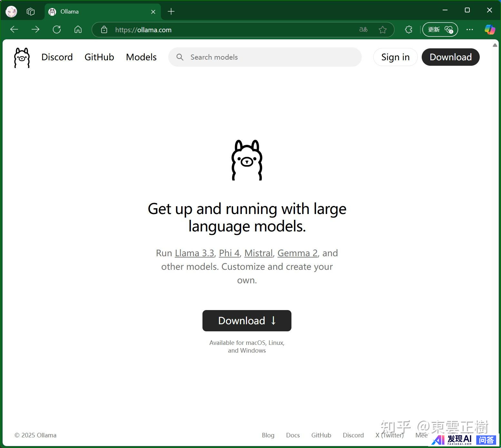
Task: Click the large central Download button
Action: (247, 321)
